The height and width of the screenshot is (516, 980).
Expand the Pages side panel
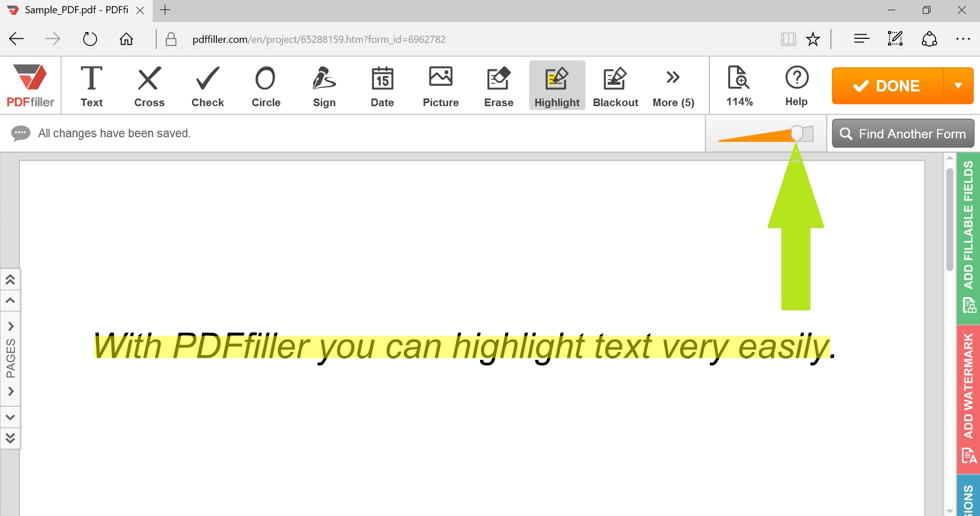10,357
